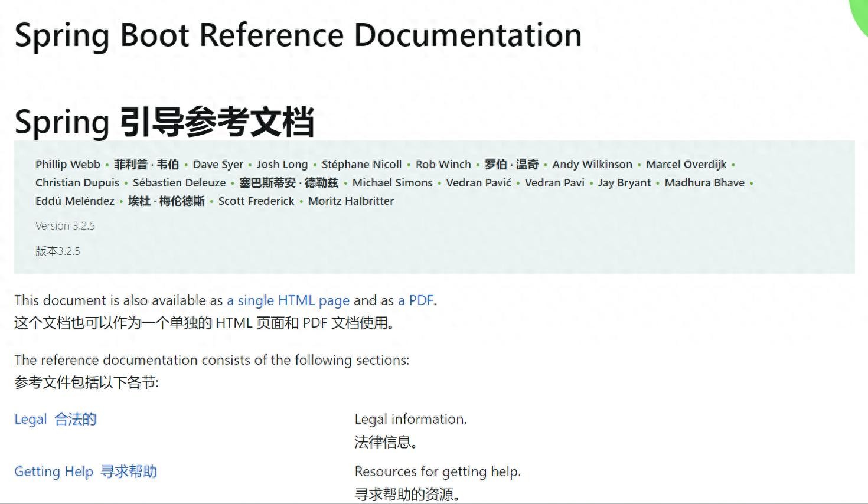Select author name Michael Simons
The height and width of the screenshot is (504, 868).
392,183
